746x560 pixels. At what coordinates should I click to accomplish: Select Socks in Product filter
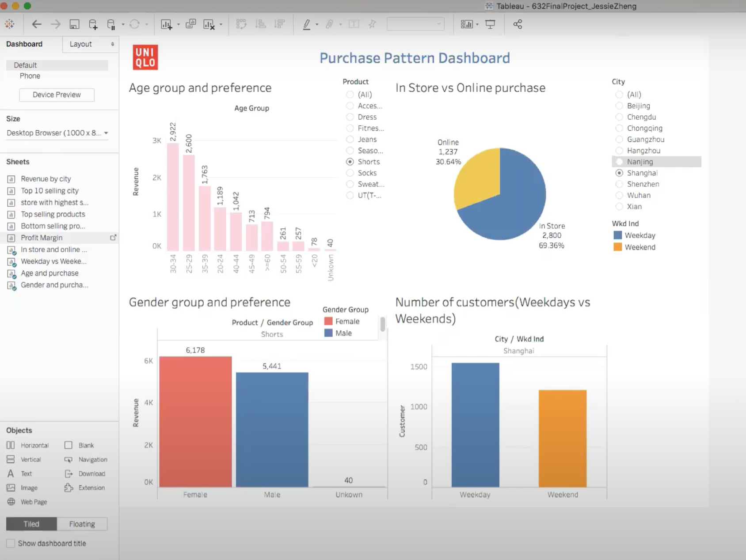click(x=350, y=173)
